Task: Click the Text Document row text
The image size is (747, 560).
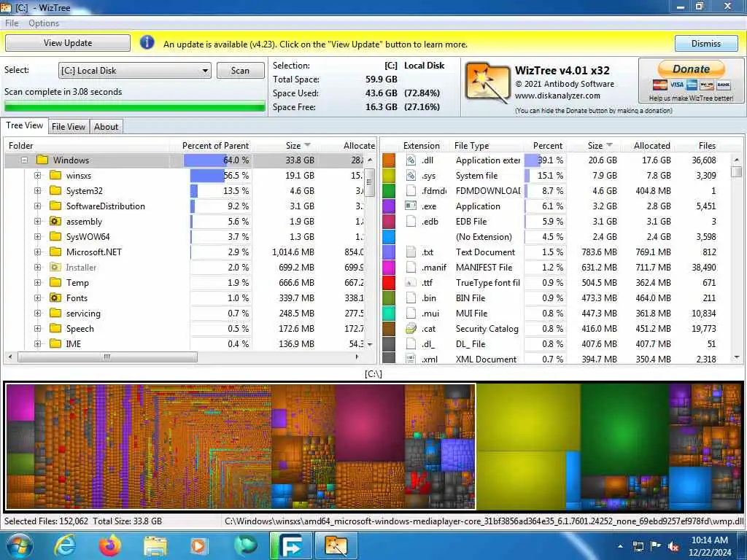Action: click(485, 252)
